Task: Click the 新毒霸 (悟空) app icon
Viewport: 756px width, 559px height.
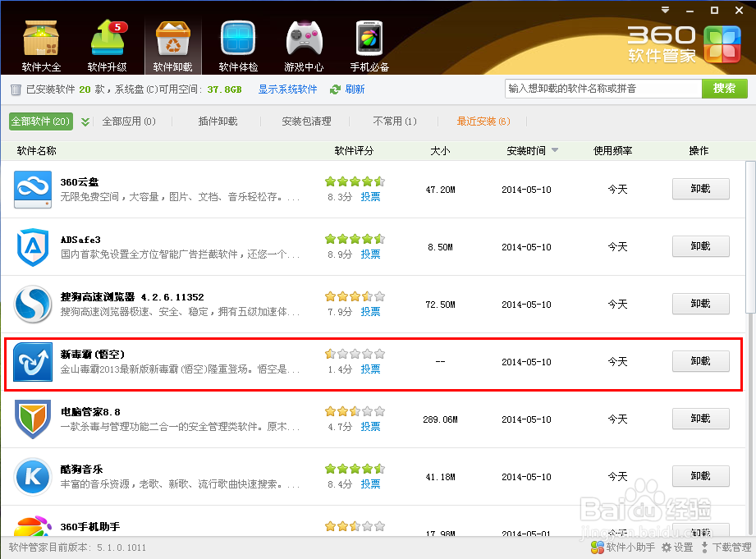Action: click(x=33, y=362)
